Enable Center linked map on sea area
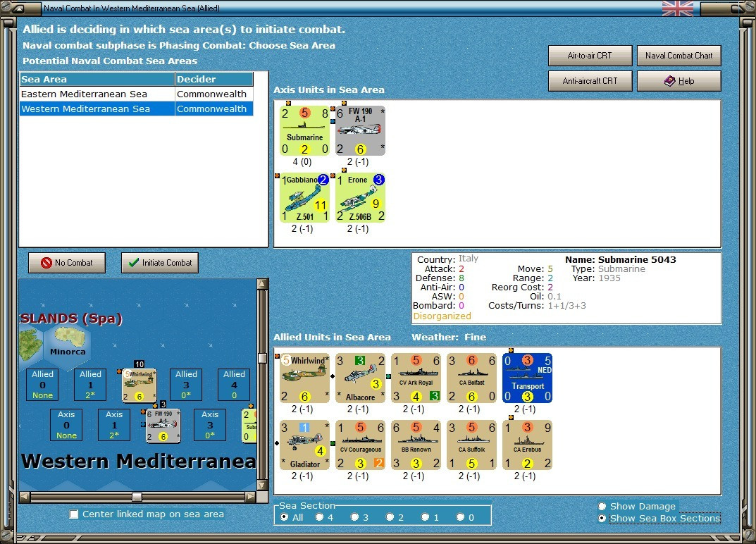 [74, 514]
